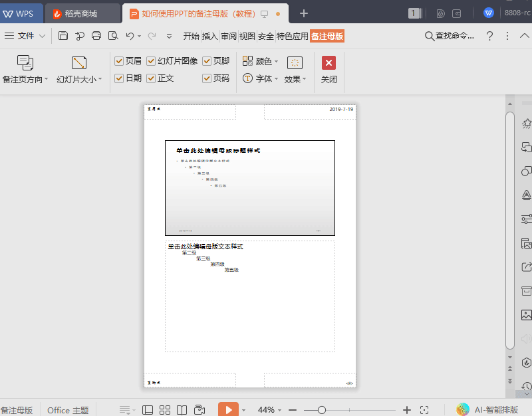Image resolution: width=532 pixels, height=416 pixels.
Task: Click the Colors theme icon
Action: (x=247, y=60)
